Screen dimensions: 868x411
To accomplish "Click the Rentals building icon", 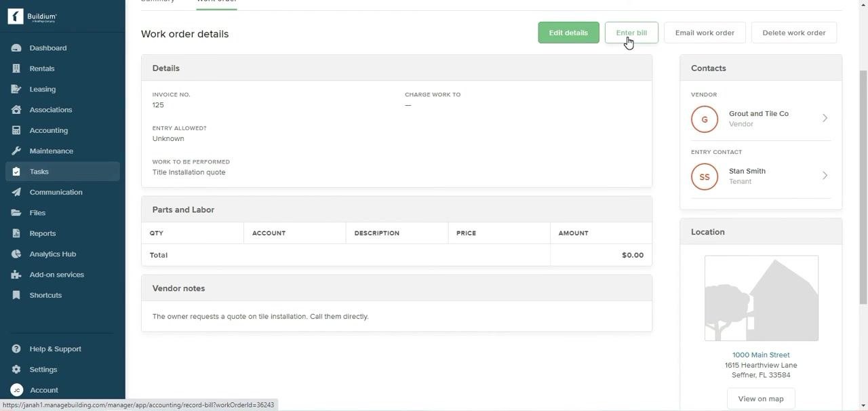I will pos(16,68).
